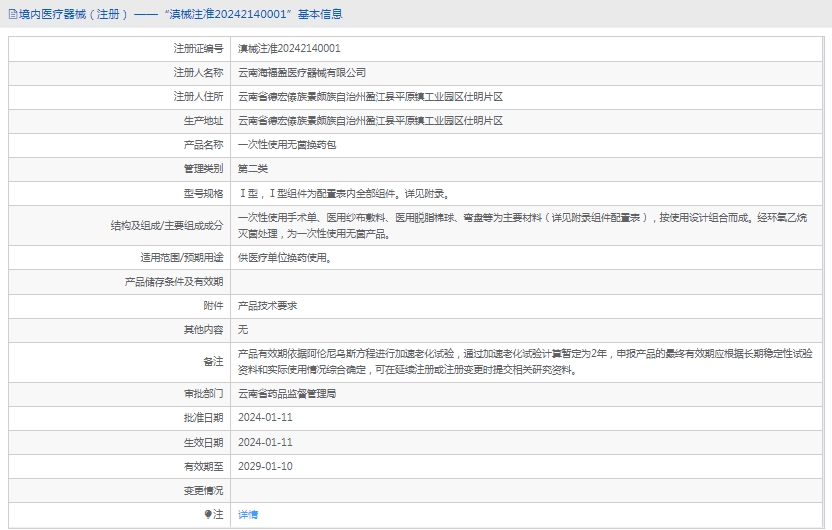Viewport: 832px width, 530px height.
Task: Click the 批准日期 date value
Action: [265, 418]
